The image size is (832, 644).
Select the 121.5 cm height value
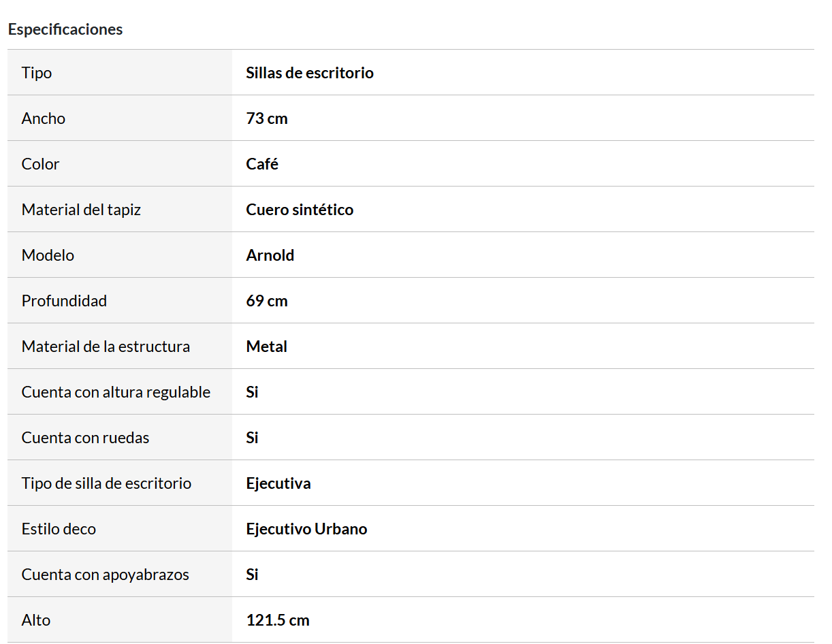[x=278, y=620]
